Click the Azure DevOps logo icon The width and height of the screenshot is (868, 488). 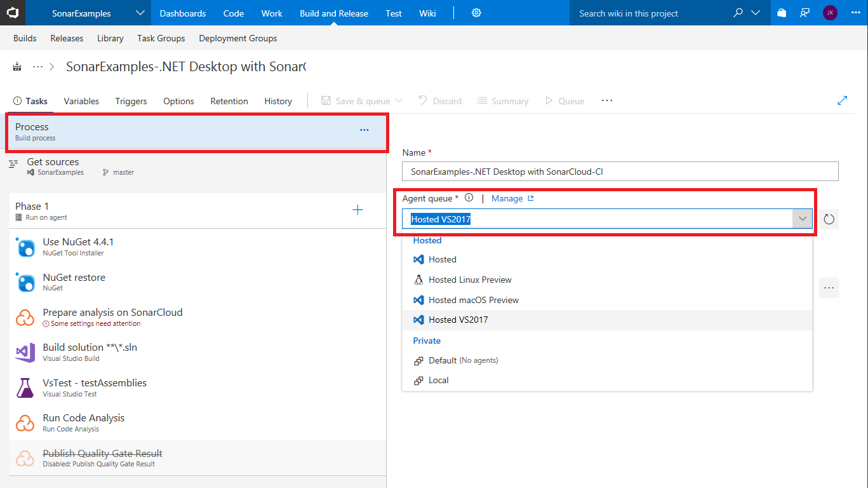coord(13,13)
